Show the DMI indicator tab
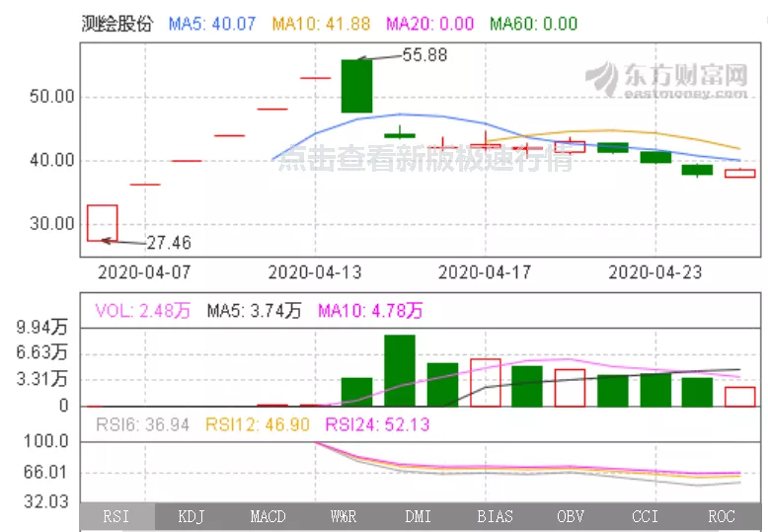This screenshot has width=768, height=532. pyautogui.click(x=419, y=517)
